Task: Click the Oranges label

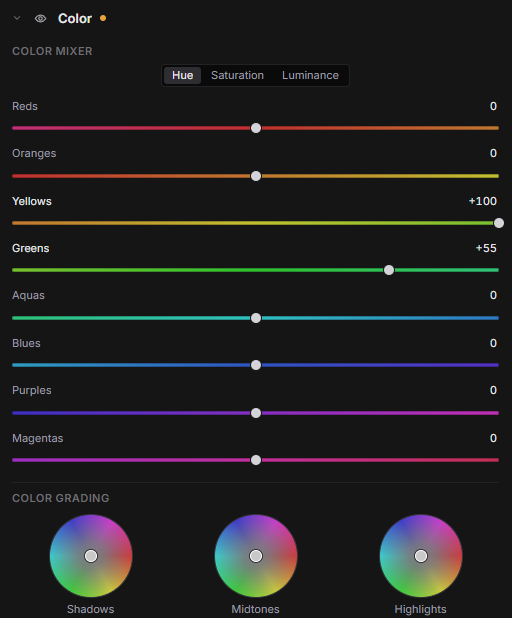Action: [34, 153]
